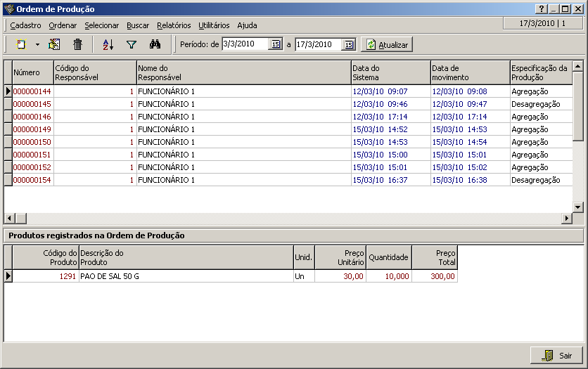Click the Data do Sistema column header
Viewport: 588px width, 369px height.
390,72
